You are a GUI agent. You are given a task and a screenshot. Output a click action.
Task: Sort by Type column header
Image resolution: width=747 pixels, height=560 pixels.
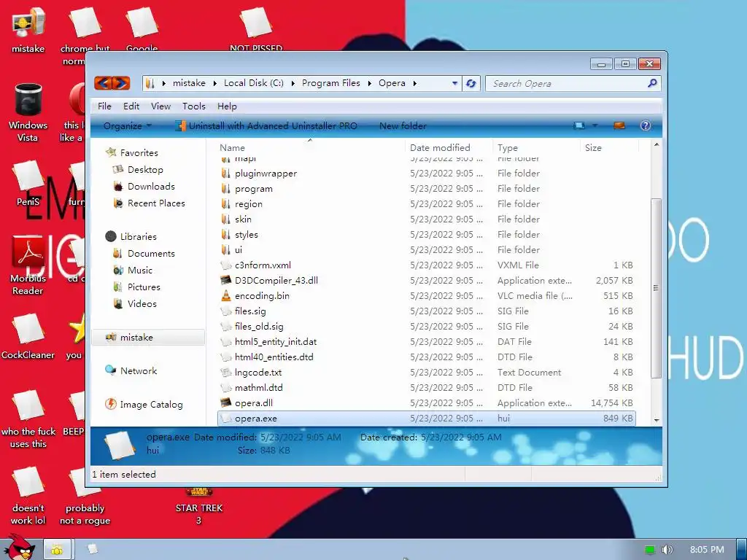[536, 147]
